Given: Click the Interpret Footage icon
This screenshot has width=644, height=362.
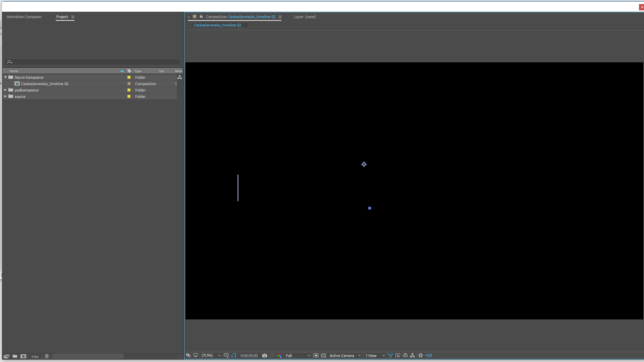Looking at the screenshot, I should click(6, 356).
